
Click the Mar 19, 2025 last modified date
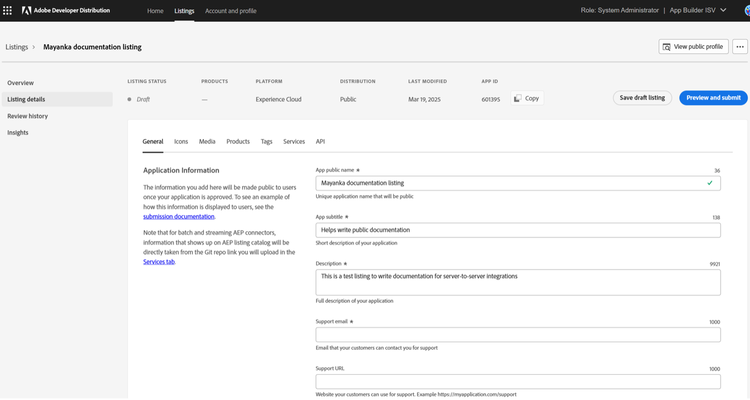tap(424, 100)
